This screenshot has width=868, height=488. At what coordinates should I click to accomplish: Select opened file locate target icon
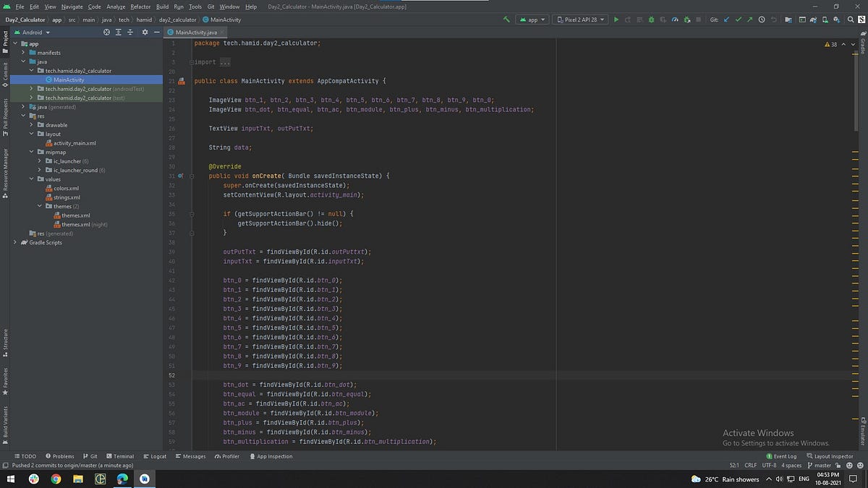pyautogui.click(x=107, y=32)
